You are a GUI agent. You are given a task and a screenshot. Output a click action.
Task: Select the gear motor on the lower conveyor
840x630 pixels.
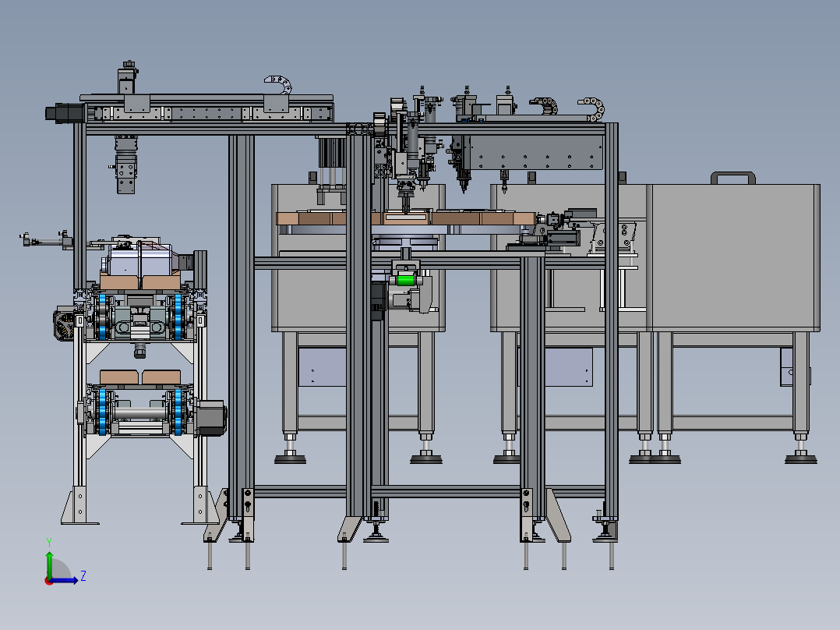(211, 416)
